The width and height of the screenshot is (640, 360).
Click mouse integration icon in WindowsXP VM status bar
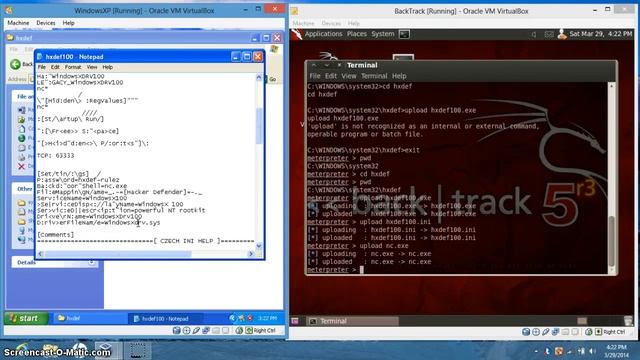coord(239,330)
